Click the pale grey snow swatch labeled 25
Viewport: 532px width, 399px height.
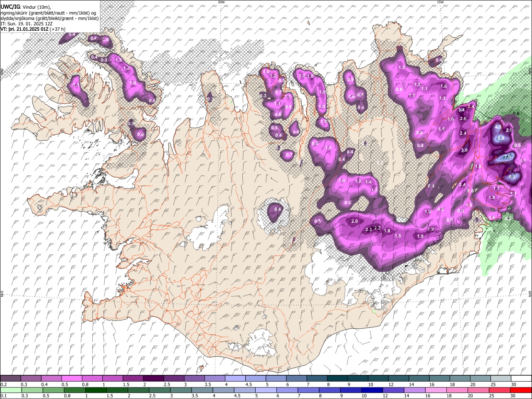click(x=502, y=379)
